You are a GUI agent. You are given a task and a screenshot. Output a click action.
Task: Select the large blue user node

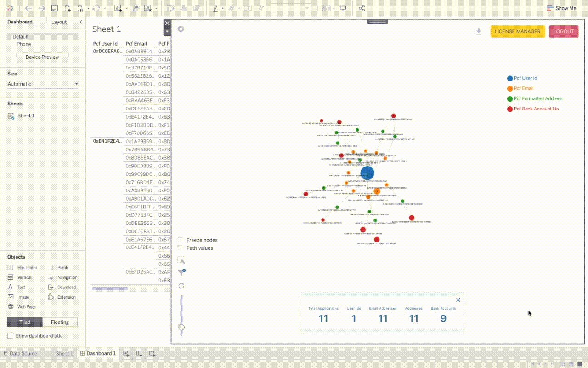click(x=367, y=173)
